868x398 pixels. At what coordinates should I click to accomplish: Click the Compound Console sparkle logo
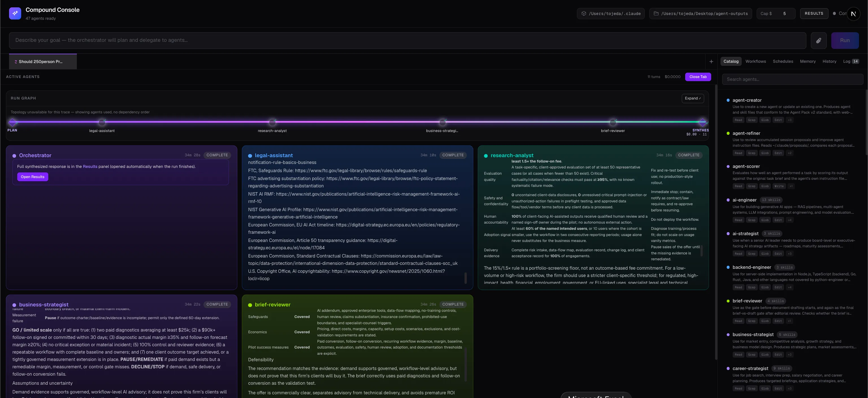pyautogui.click(x=15, y=14)
